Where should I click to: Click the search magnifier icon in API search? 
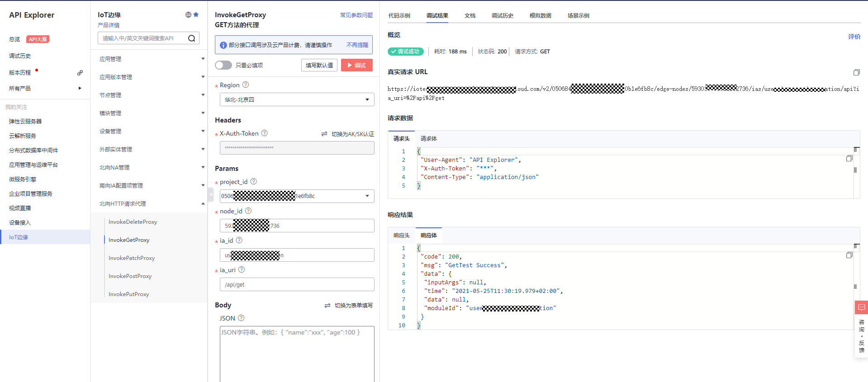coord(192,38)
